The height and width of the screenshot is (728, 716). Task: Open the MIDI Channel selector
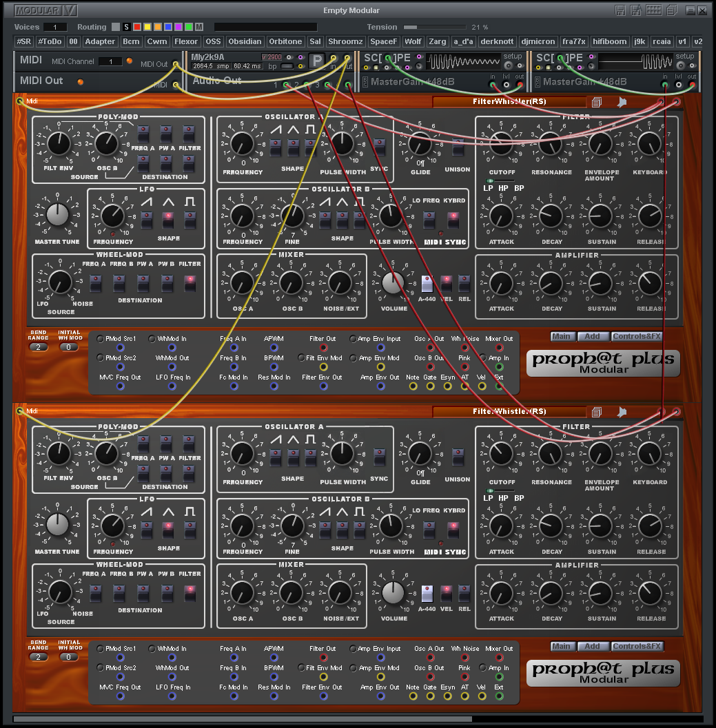click(110, 62)
